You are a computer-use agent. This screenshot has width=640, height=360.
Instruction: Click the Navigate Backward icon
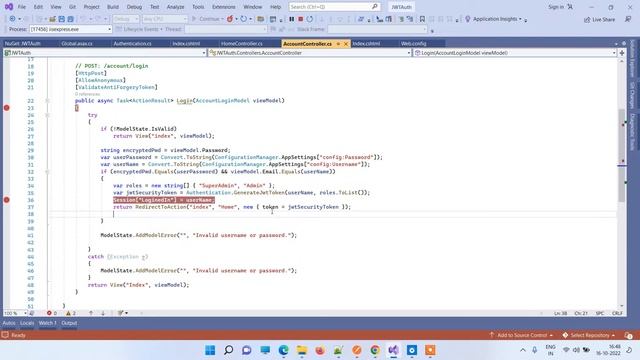pyautogui.click(x=12, y=19)
